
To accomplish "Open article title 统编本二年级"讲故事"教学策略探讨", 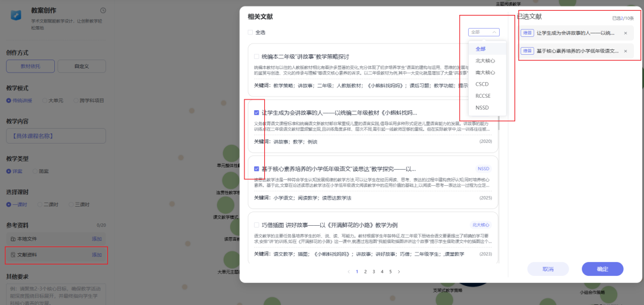I will pos(305,56).
